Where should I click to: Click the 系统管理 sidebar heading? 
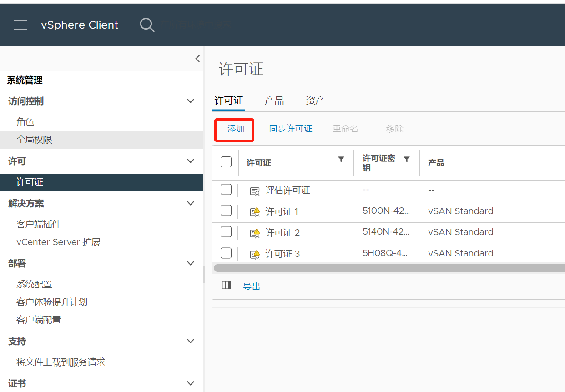[x=25, y=80]
